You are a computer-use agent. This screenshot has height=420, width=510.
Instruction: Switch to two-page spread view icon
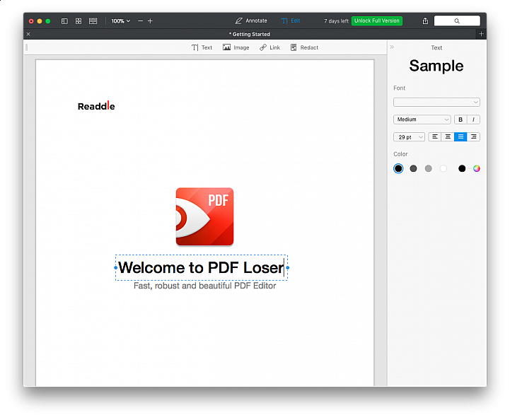click(93, 21)
